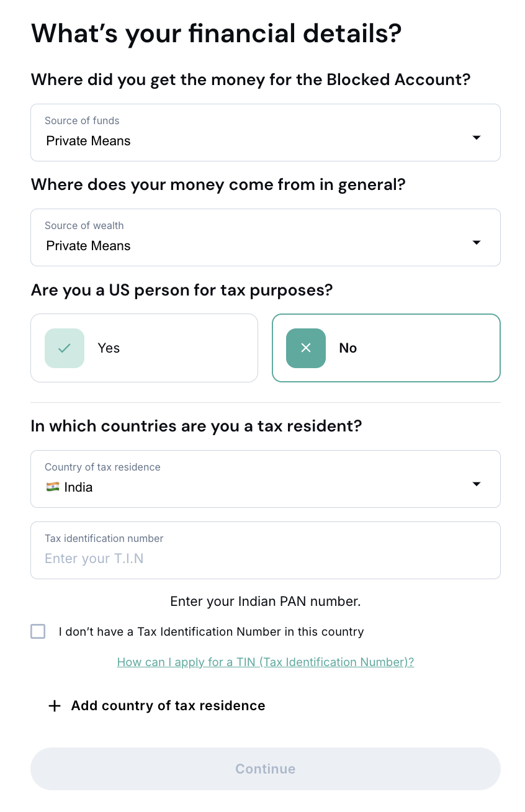The width and height of the screenshot is (525, 812).
Task: Choose the No label for US person
Action: [x=348, y=348]
